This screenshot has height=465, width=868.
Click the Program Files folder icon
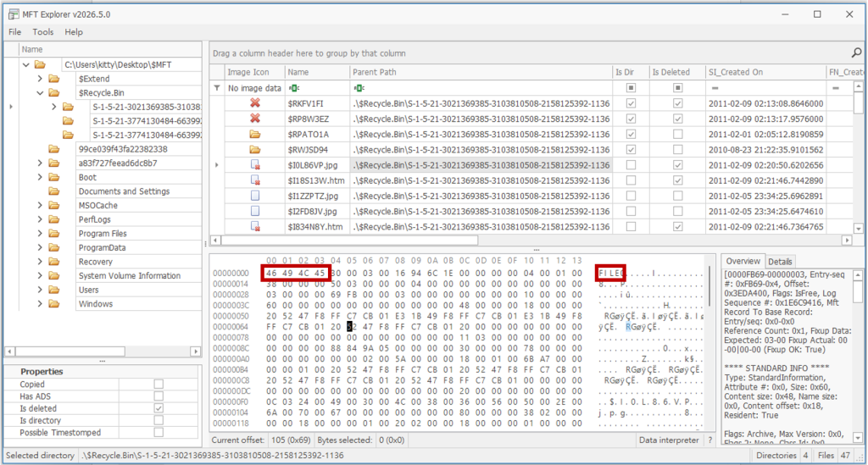coord(53,233)
